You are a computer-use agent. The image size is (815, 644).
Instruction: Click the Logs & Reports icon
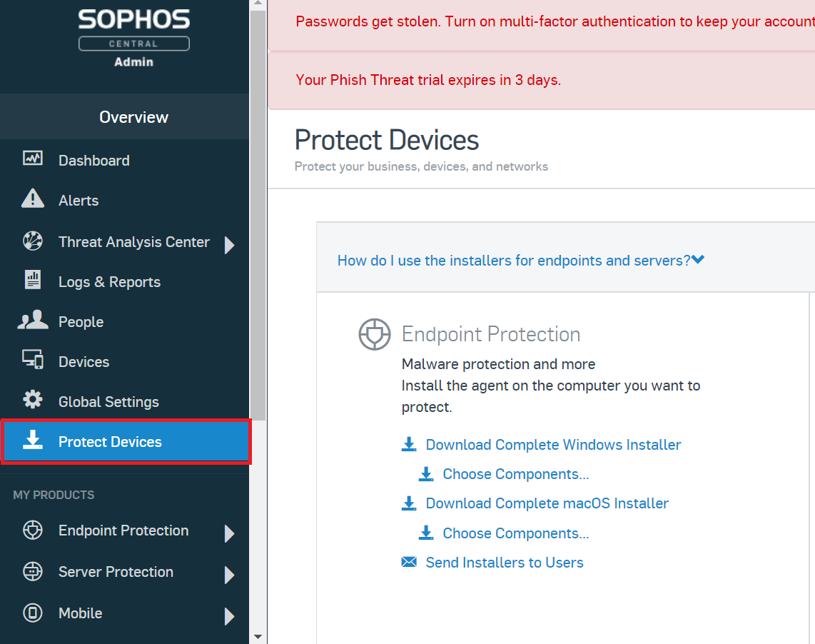pos(33,281)
